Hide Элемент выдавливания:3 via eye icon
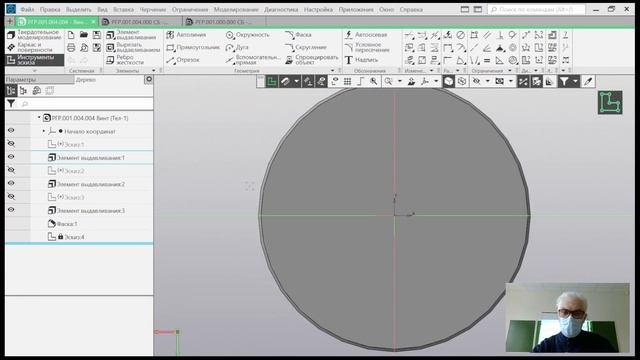Image resolution: width=640 pixels, height=360 pixels. pos(11,210)
